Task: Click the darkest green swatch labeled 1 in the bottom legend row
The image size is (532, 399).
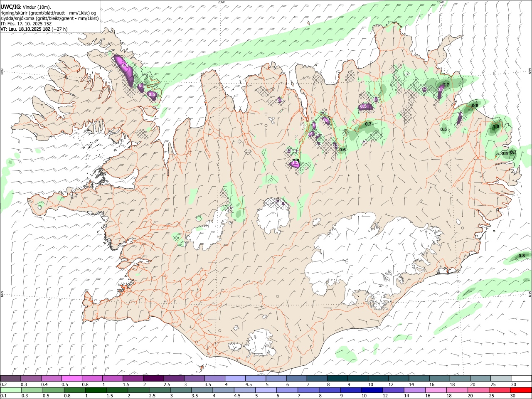Action: coord(96,390)
